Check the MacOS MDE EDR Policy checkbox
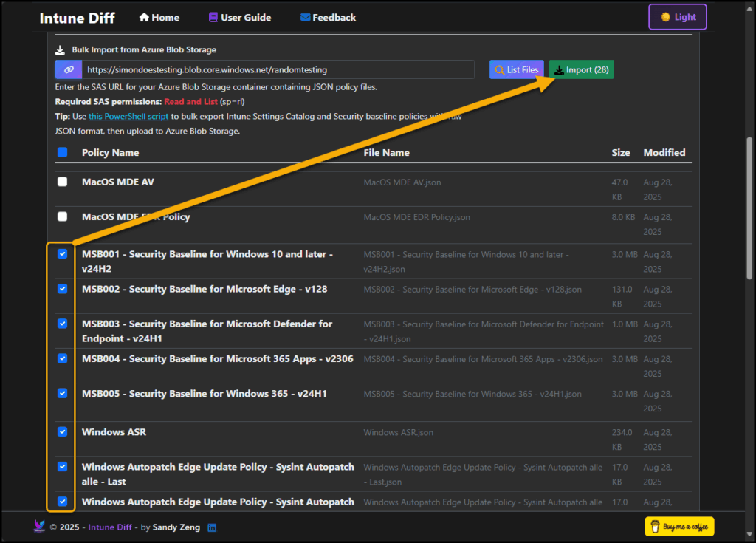The image size is (756, 543). point(62,216)
